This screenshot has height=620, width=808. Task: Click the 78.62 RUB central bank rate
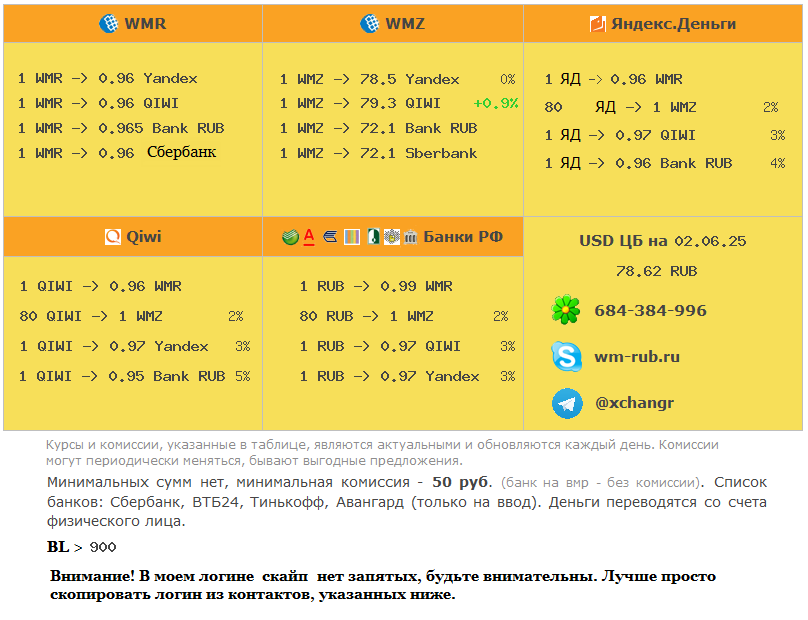656,271
